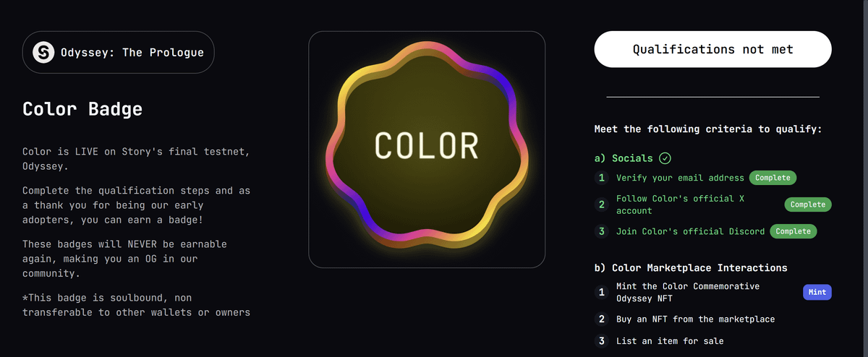Select Buy an NFT from the marketplace
Image resolution: width=868 pixels, height=357 pixels.
[695, 319]
